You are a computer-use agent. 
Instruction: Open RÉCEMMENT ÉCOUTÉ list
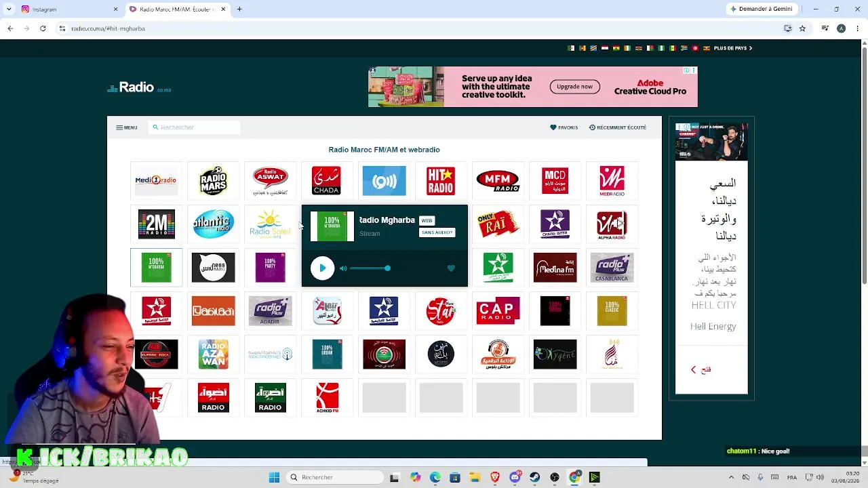[x=618, y=127]
